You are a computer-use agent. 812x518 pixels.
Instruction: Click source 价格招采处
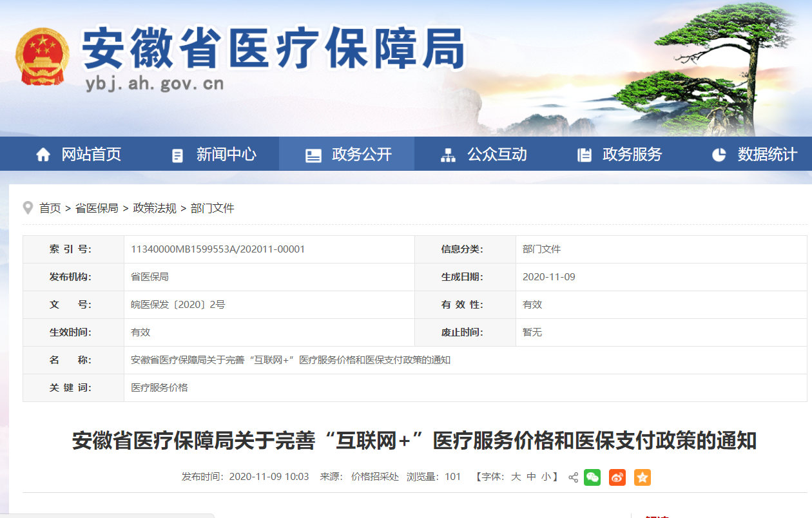click(375, 477)
